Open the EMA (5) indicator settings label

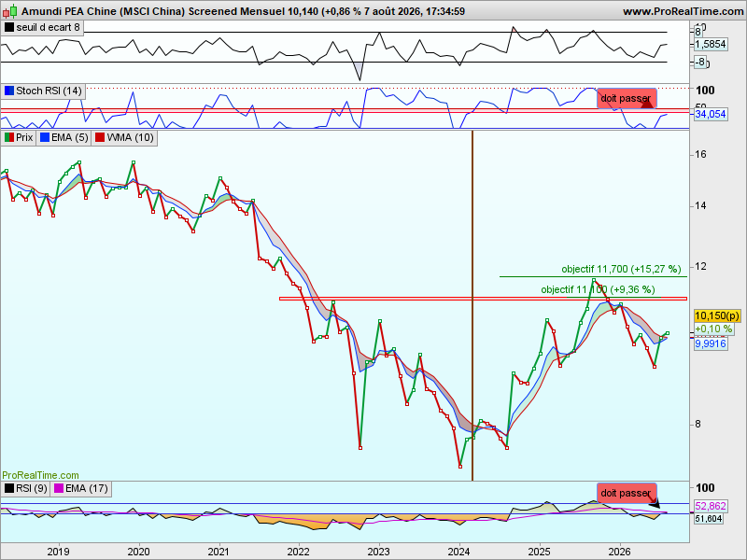coord(69,137)
